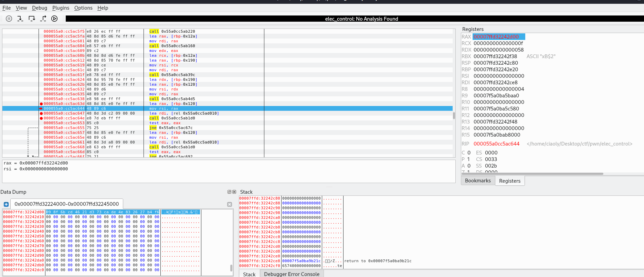Select the call 0x55a0cc5ab220 instruction row

tap(227, 31)
